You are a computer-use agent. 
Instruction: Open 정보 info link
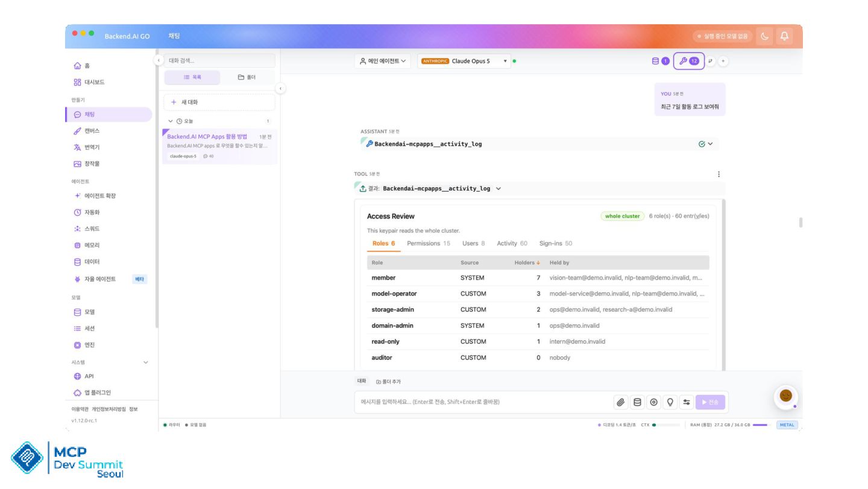click(x=133, y=409)
